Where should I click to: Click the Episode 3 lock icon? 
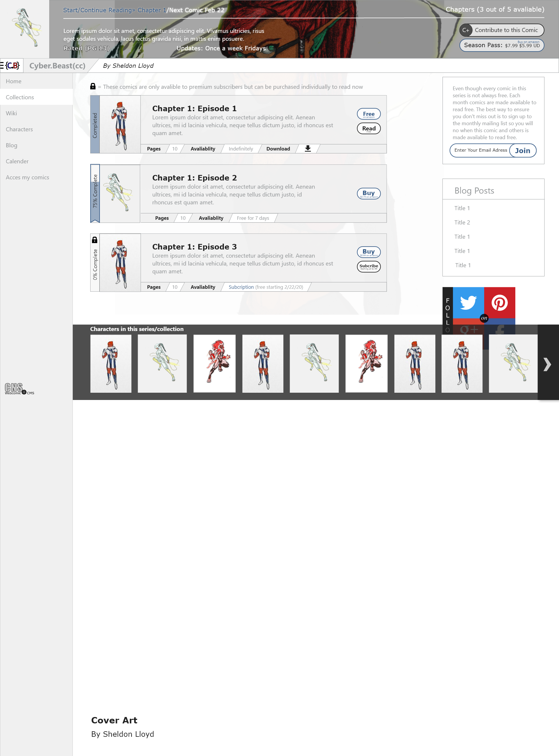(95, 240)
